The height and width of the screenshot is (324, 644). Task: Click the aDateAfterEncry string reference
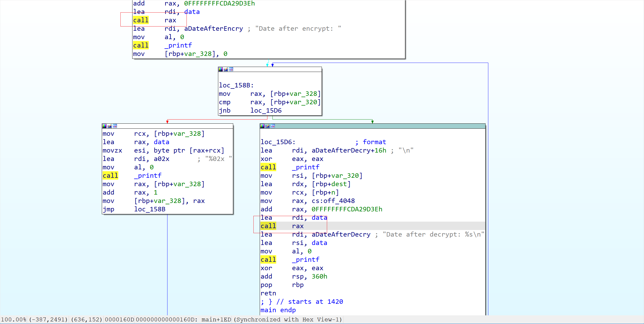coord(214,29)
